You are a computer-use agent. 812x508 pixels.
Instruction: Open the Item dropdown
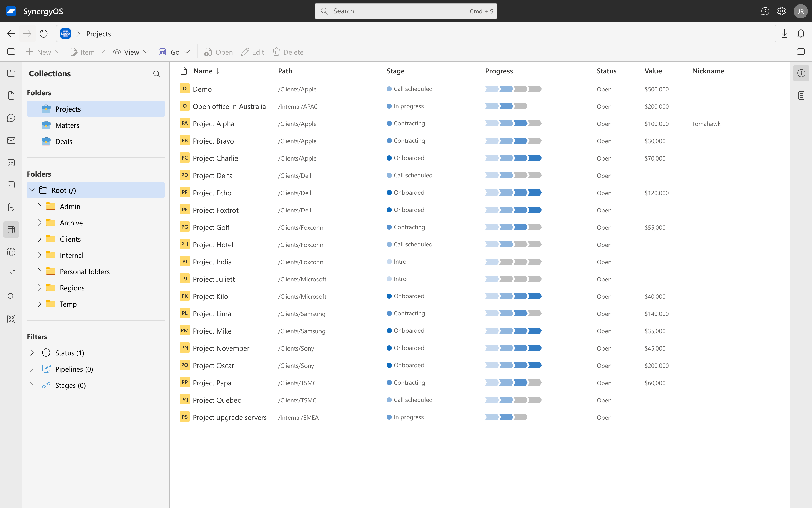coord(88,52)
